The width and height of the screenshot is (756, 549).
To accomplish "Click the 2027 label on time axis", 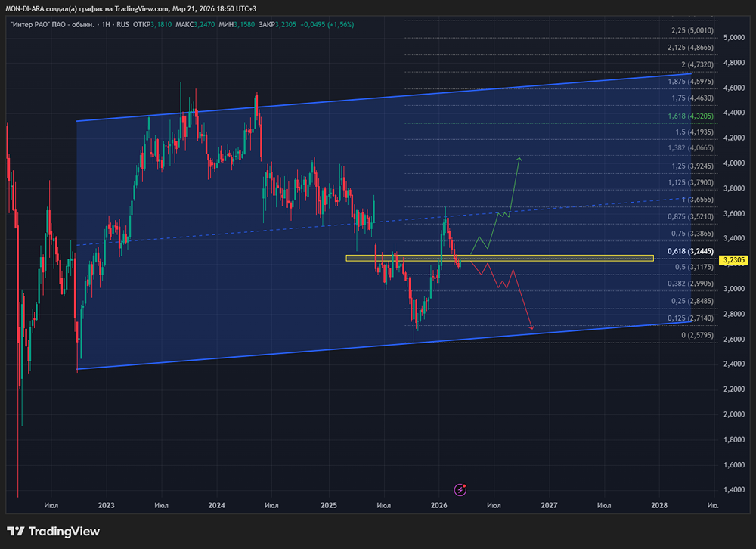I will (x=549, y=506).
